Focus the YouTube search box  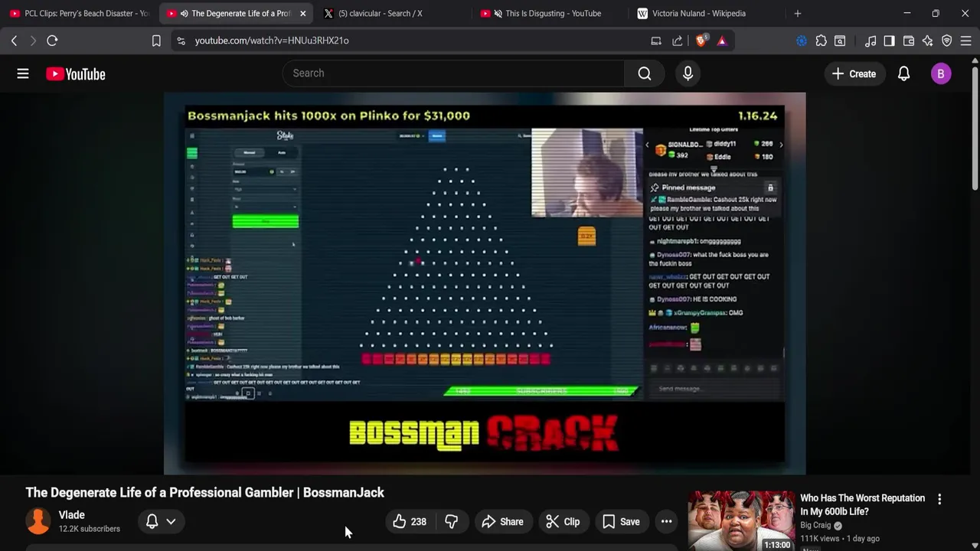[453, 73]
